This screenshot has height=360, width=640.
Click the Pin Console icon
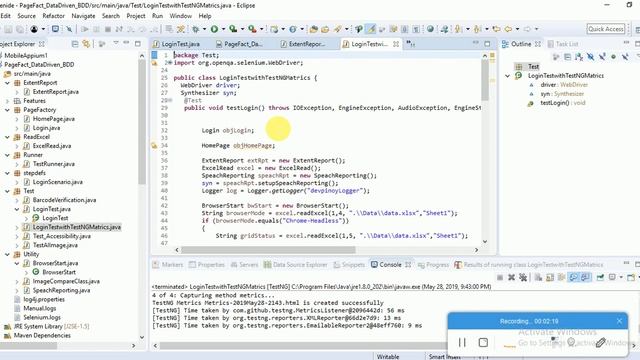coord(600,277)
